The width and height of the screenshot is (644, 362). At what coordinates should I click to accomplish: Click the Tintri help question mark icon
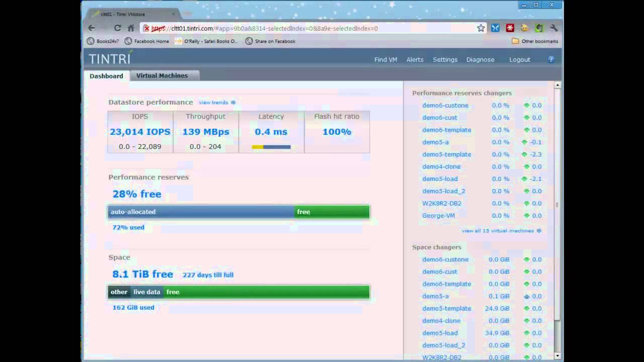(551, 59)
